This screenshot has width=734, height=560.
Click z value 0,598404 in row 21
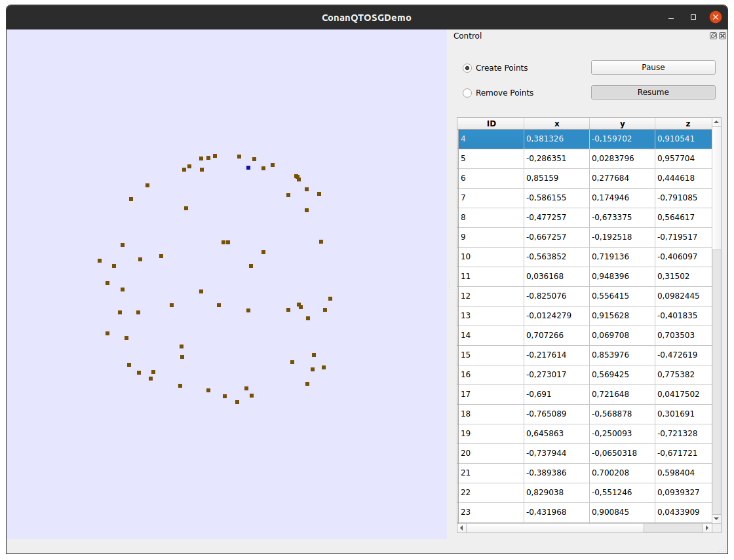coord(684,473)
